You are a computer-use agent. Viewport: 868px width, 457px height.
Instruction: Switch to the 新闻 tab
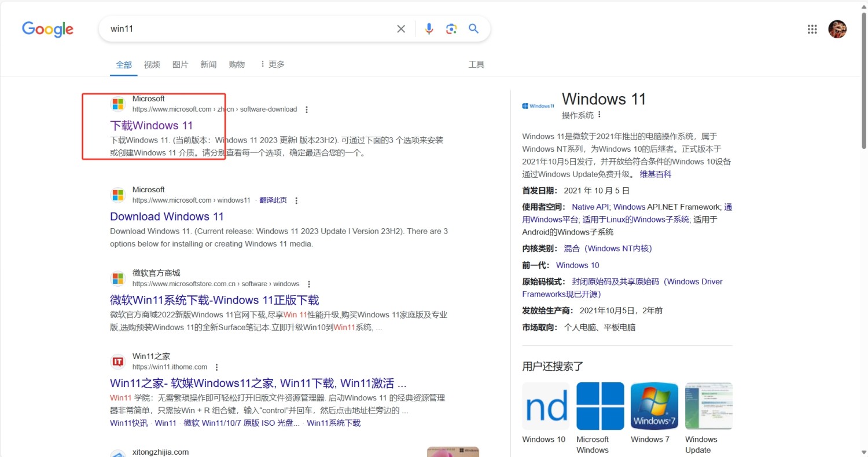coord(208,65)
